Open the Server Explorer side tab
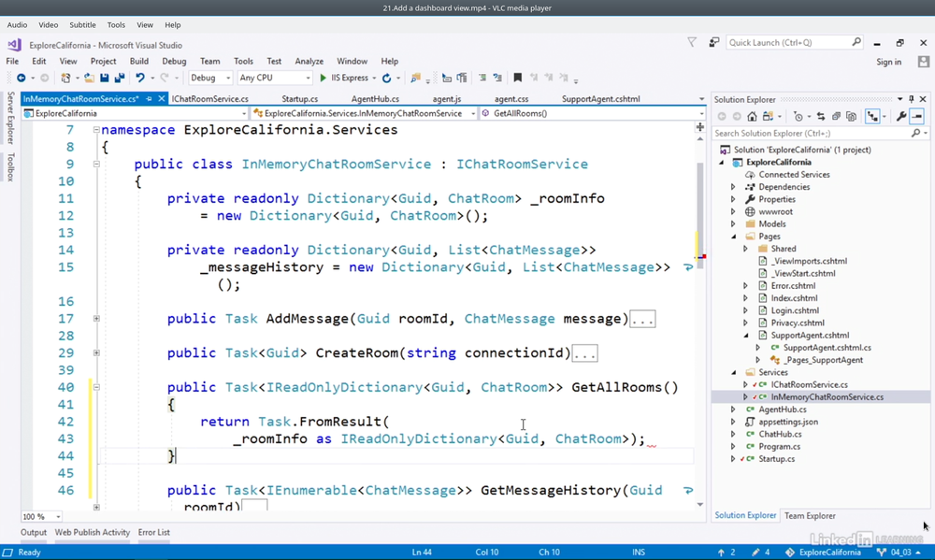Viewport: 935px width, 560px height. [10, 118]
